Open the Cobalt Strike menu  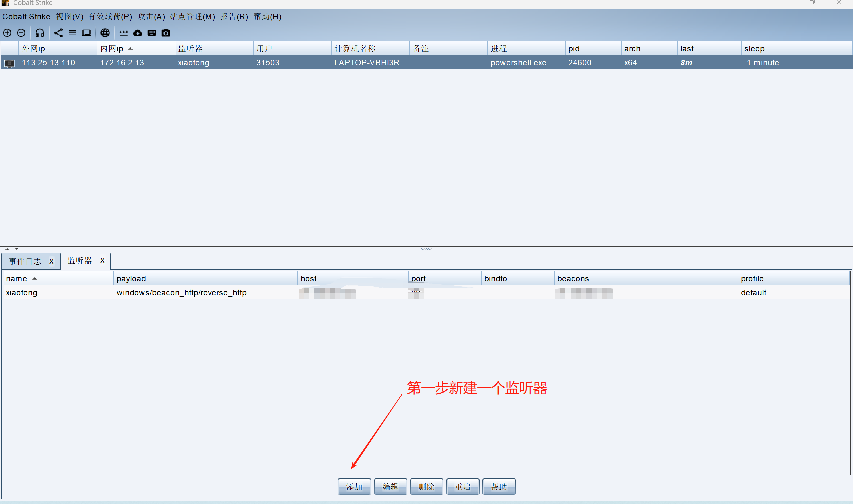(26, 17)
